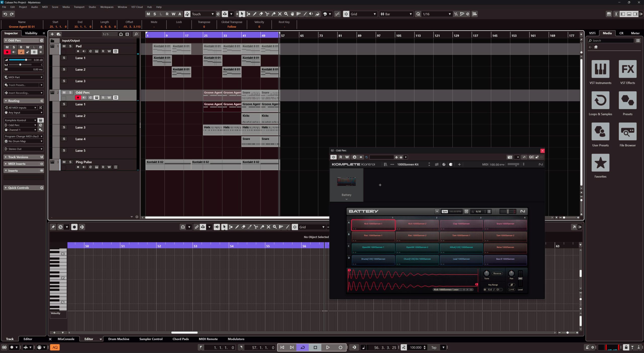Toggle Record Enable on the Odd Perc track
Viewport: 644px width, 353px height.
(x=78, y=98)
